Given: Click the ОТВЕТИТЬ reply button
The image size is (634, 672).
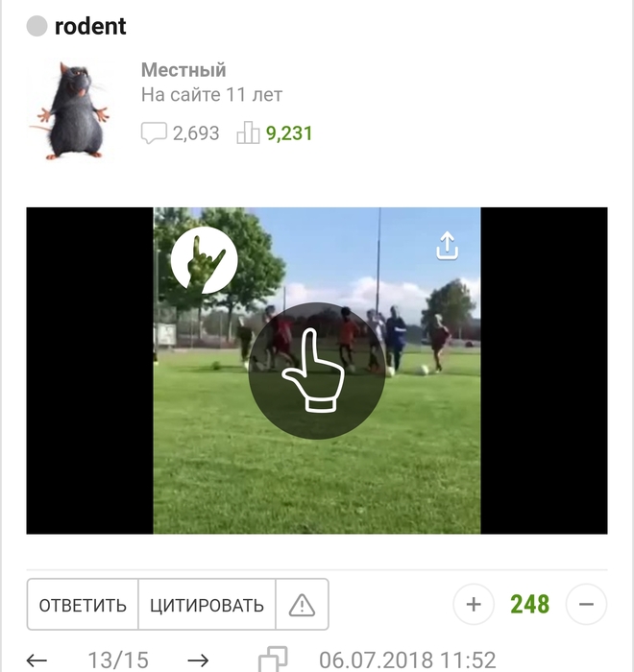Looking at the screenshot, I should tap(83, 605).
